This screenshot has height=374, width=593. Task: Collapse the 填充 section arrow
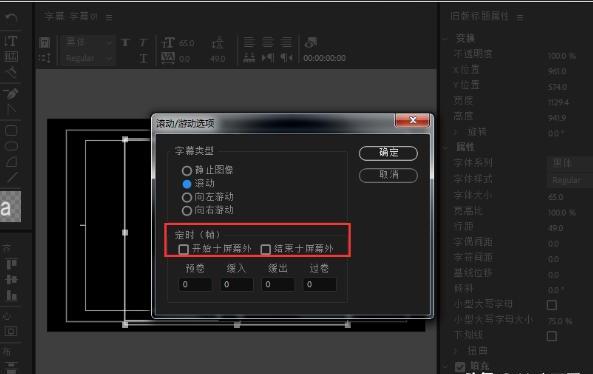[x=446, y=366]
